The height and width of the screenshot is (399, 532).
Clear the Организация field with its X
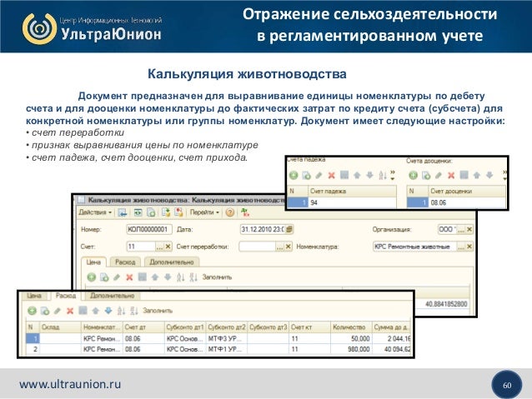click(469, 230)
